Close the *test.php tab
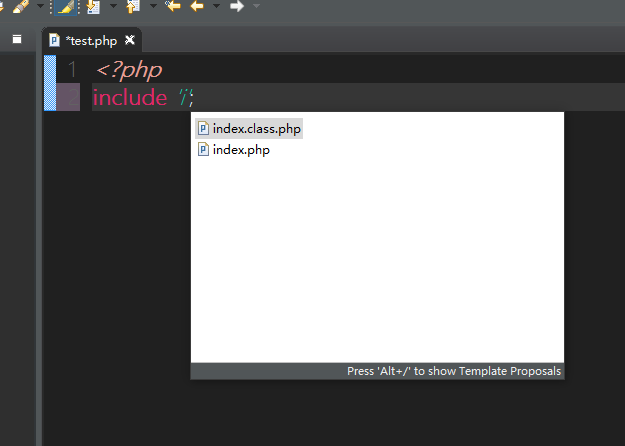 [x=130, y=40]
